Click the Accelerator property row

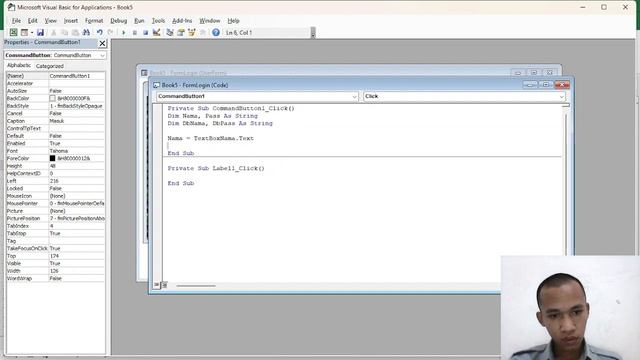point(55,83)
